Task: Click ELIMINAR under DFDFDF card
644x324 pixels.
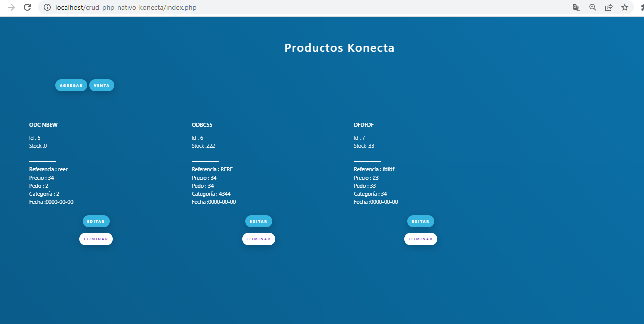Action: click(421, 239)
